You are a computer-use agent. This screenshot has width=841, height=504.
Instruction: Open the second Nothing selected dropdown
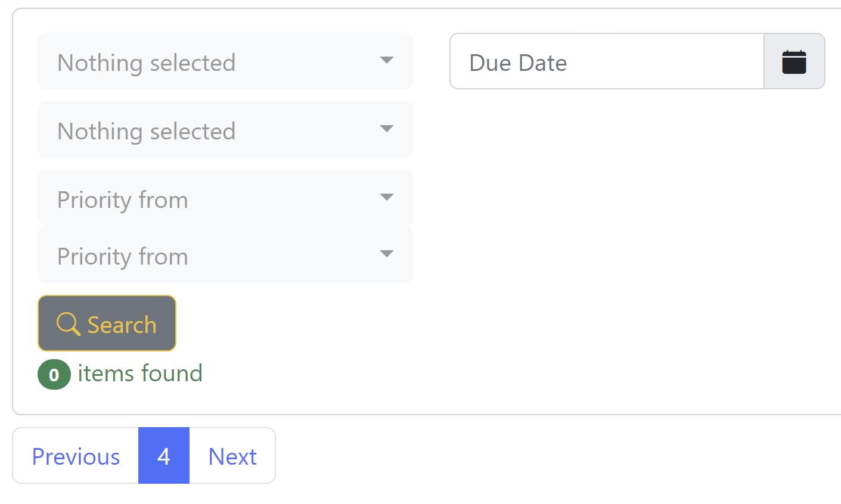click(x=225, y=129)
